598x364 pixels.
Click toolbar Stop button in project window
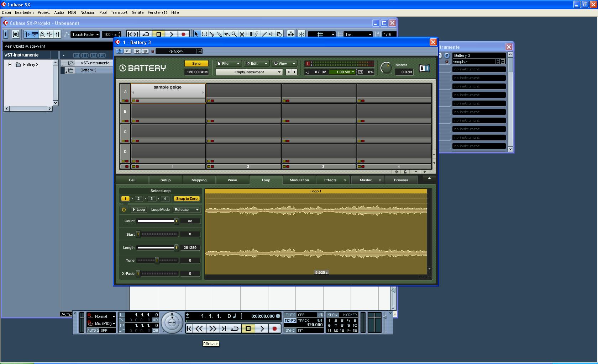tap(159, 34)
